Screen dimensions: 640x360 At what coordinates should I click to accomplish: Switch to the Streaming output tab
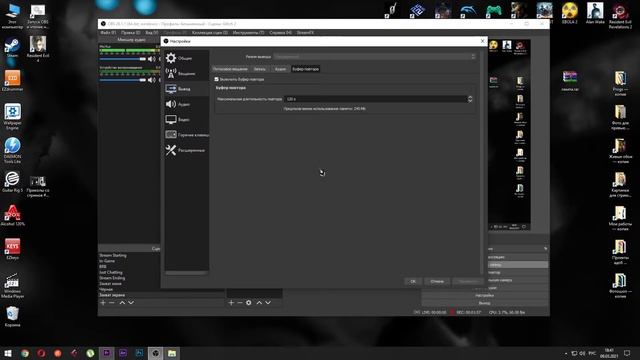click(x=230, y=69)
